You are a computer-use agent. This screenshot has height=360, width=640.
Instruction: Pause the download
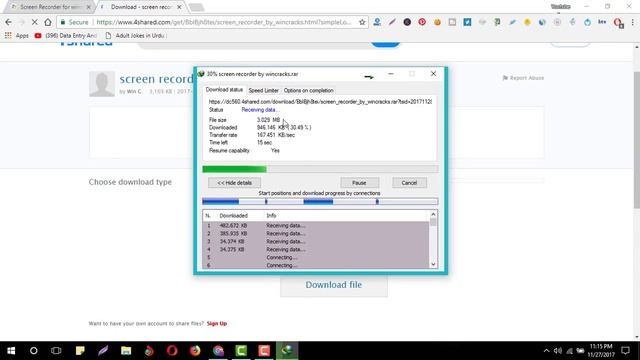click(x=359, y=183)
